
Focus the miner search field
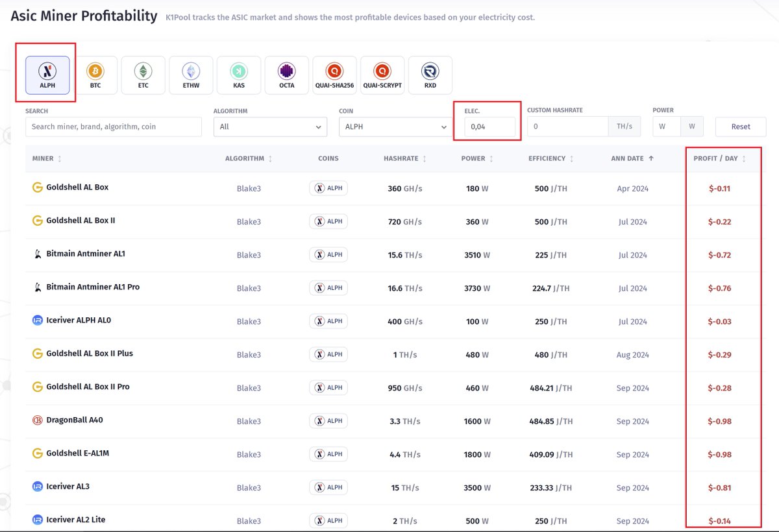point(114,127)
